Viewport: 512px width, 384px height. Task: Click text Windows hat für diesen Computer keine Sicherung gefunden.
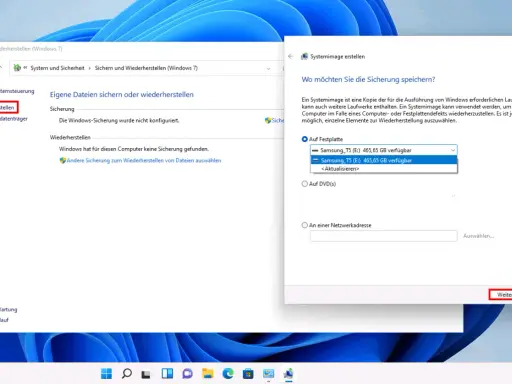tap(134, 149)
